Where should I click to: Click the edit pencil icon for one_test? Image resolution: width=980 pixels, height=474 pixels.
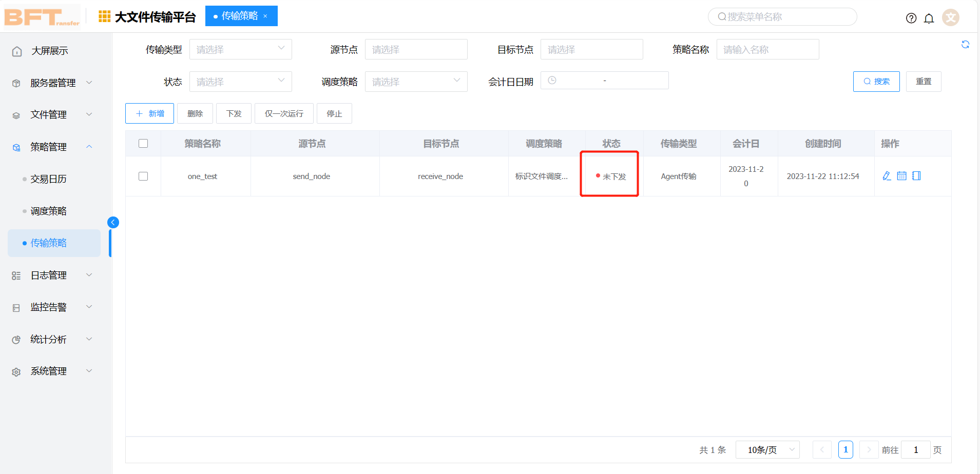tap(887, 176)
